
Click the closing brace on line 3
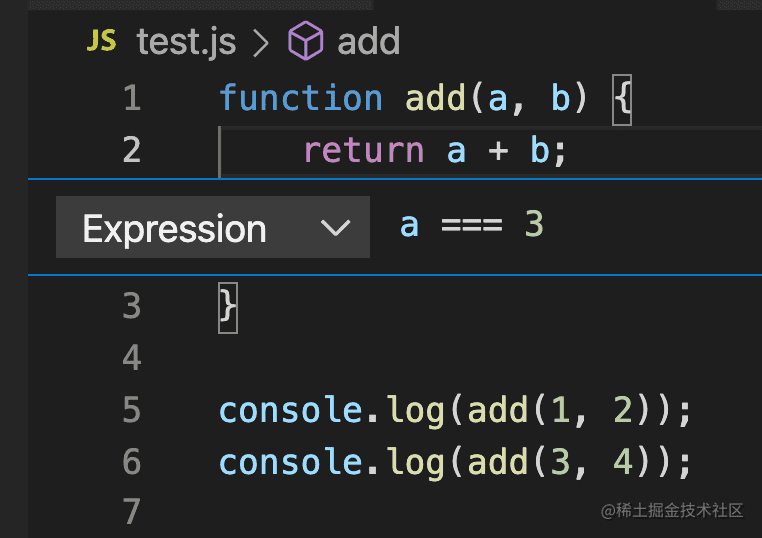click(228, 306)
